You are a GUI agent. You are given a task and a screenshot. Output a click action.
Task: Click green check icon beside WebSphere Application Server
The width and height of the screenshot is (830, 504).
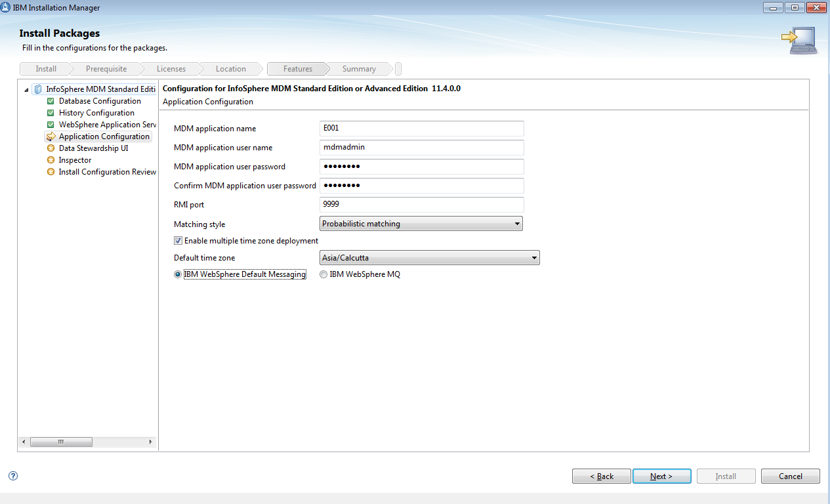51,125
